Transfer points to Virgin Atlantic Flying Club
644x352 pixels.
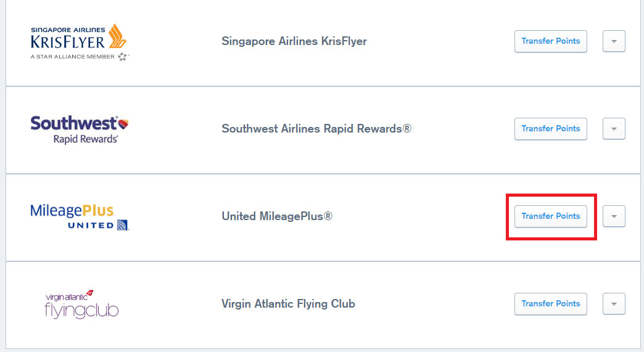550,304
